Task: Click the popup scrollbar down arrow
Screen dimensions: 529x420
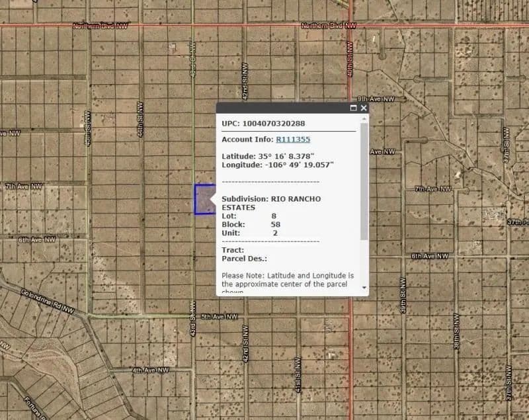Action: click(x=364, y=288)
